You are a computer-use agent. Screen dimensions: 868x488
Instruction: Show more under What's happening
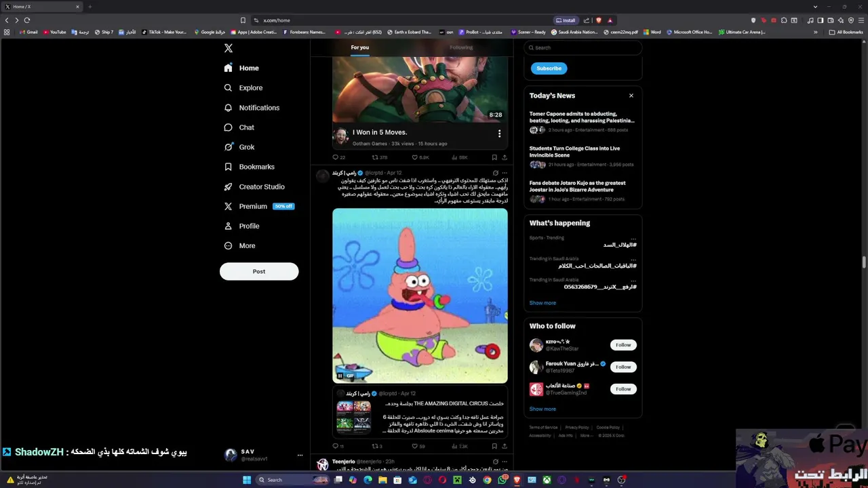pos(542,303)
